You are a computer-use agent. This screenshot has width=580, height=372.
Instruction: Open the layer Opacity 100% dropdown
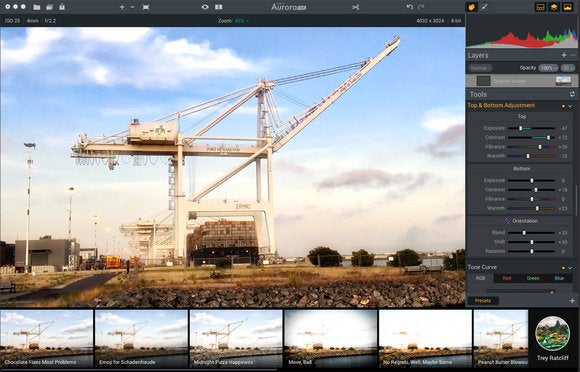point(548,68)
